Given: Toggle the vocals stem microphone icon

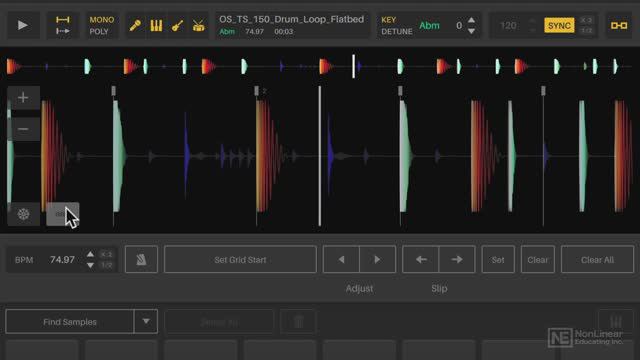Looking at the screenshot, I should coord(135,26).
